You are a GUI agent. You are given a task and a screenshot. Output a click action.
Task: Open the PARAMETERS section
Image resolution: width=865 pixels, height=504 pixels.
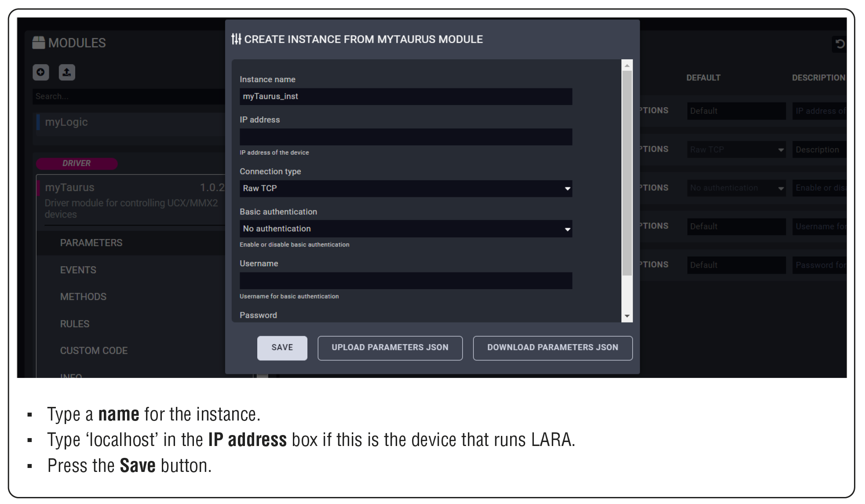91,243
